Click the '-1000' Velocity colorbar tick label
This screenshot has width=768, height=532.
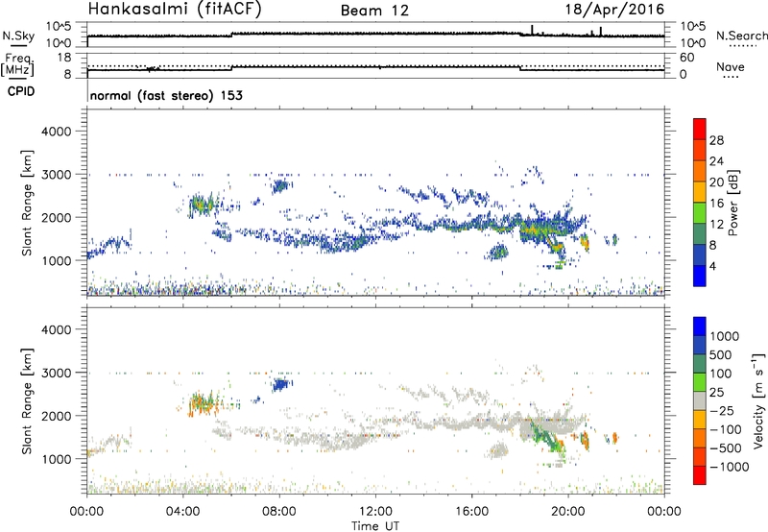point(729,467)
